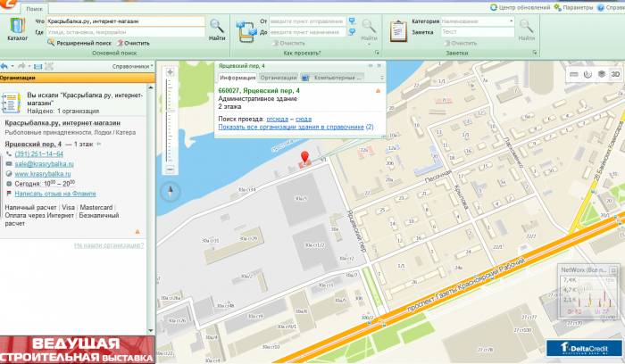Click the route planner icon
The height and width of the screenshot is (364, 625).
(246, 31)
